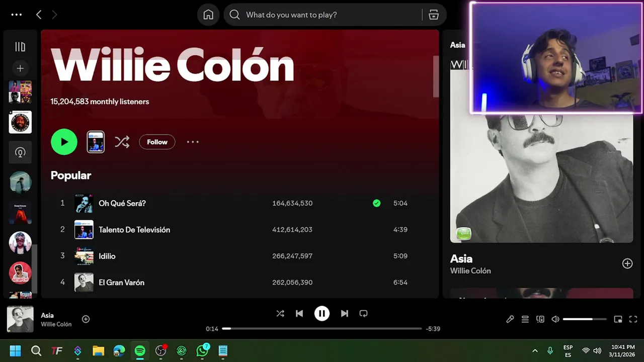The image size is (644, 362).
Task: Open File Explorer from the taskbar
Action: pyautogui.click(x=98, y=351)
